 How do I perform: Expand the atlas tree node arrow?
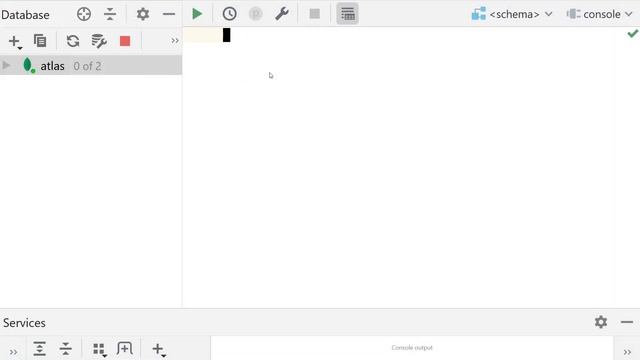7,65
